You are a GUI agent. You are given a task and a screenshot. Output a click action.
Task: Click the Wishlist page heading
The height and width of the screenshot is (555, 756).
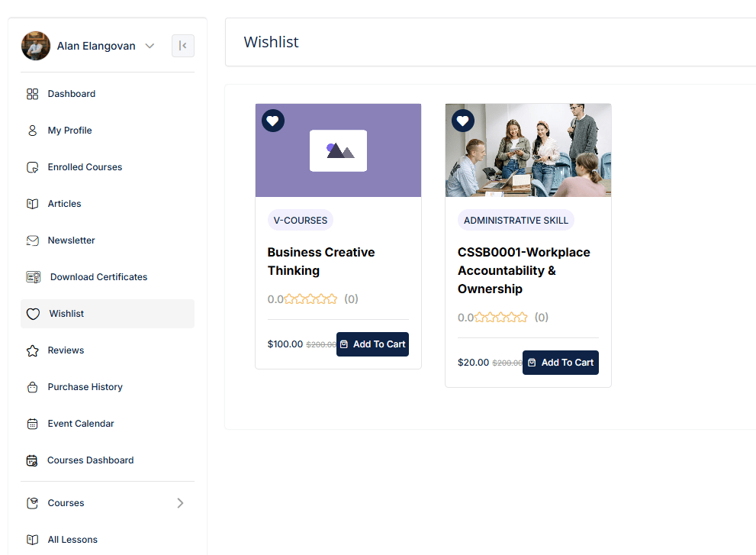(x=271, y=43)
